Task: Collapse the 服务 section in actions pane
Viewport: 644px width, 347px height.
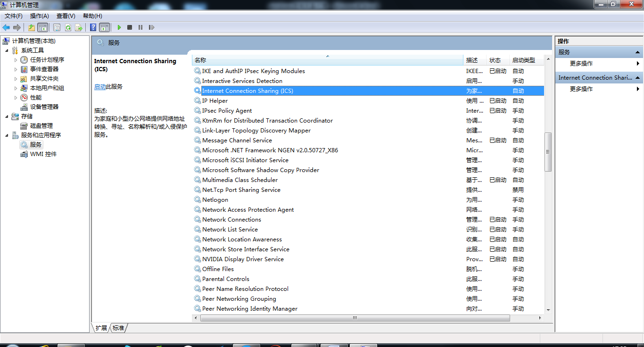Action: (x=637, y=52)
